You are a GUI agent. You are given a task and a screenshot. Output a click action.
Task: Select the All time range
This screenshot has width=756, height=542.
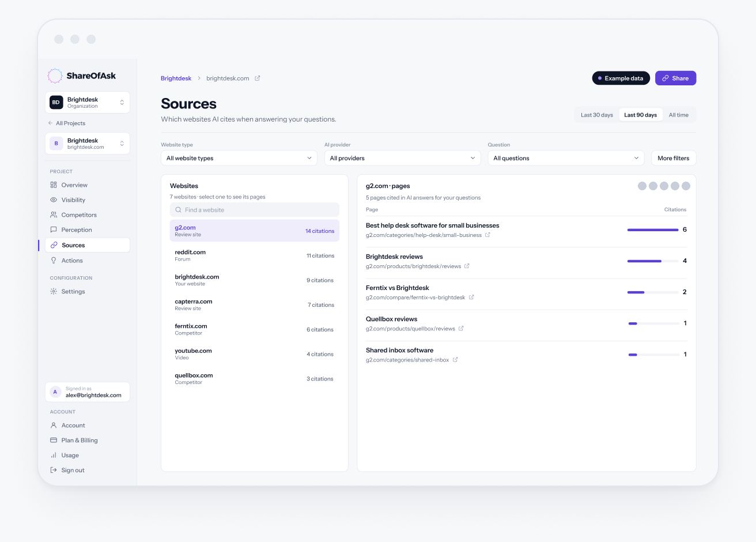678,115
